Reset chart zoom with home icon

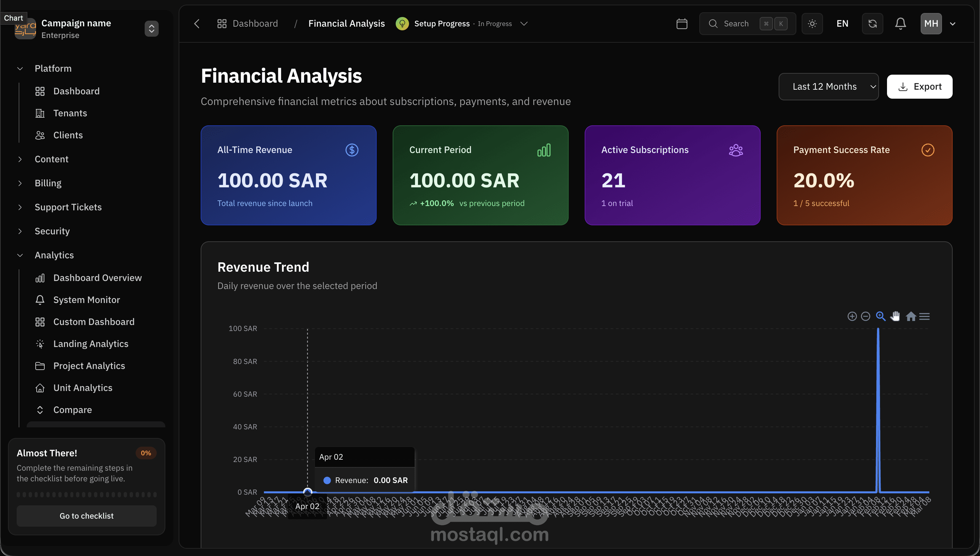(x=911, y=316)
